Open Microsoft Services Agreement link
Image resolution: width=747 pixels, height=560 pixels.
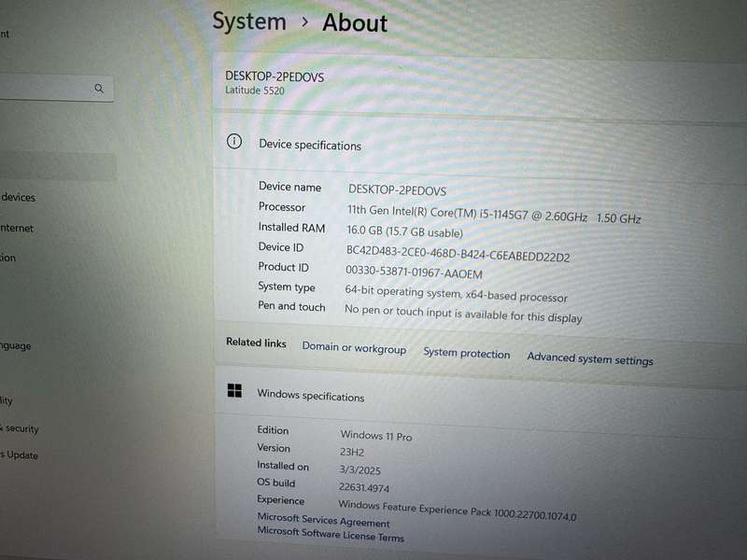pyautogui.click(x=323, y=520)
